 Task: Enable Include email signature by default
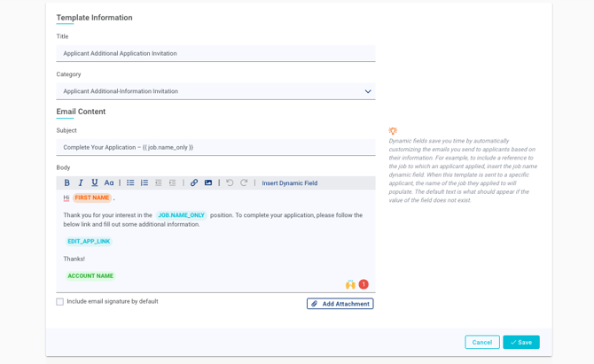click(x=60, y=302)
